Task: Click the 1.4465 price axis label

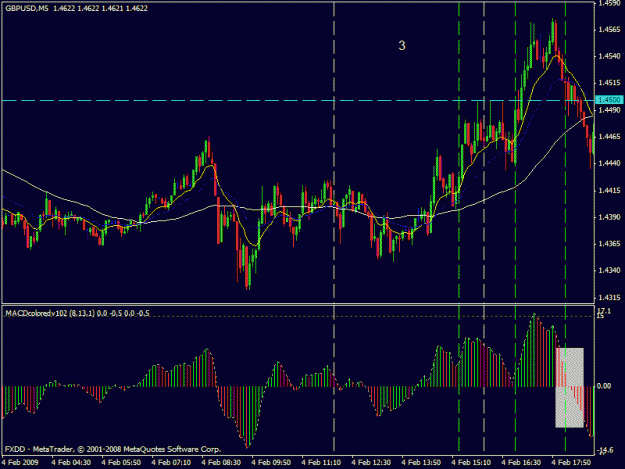Action: point(610,137)
